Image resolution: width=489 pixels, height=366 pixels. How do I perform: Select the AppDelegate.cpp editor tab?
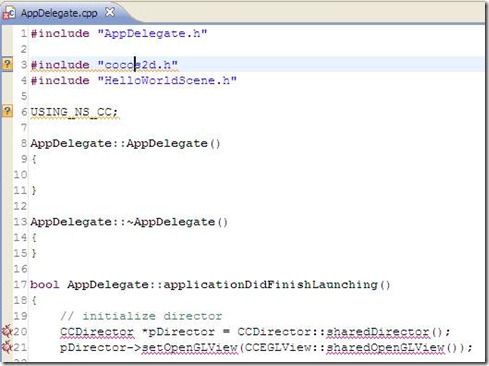(x=59, y=13)
